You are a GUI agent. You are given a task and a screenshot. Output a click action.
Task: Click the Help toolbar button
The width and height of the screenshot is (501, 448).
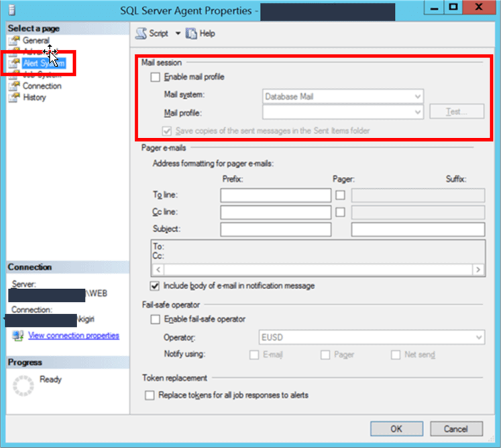tap(201, 34)
